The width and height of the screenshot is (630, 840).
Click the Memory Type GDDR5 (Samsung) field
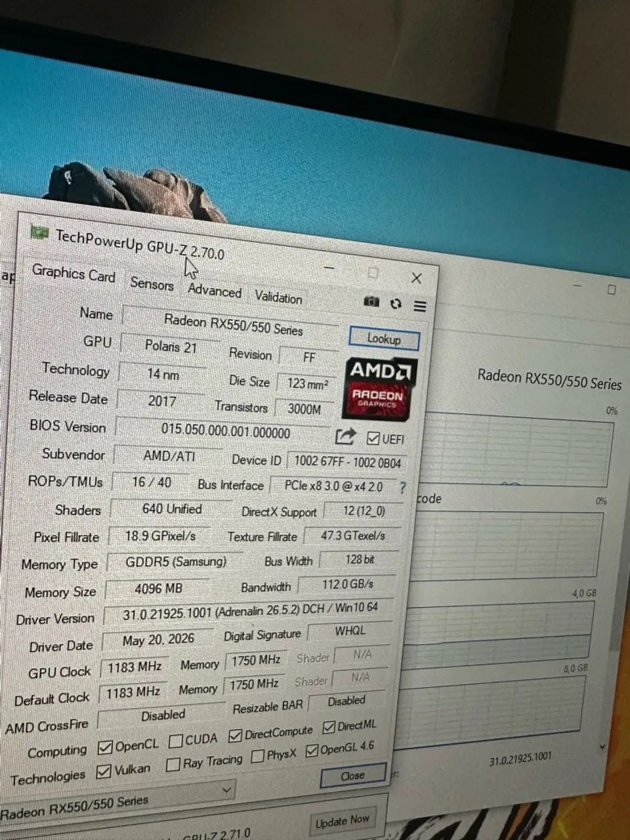click(x=175, y=562)
